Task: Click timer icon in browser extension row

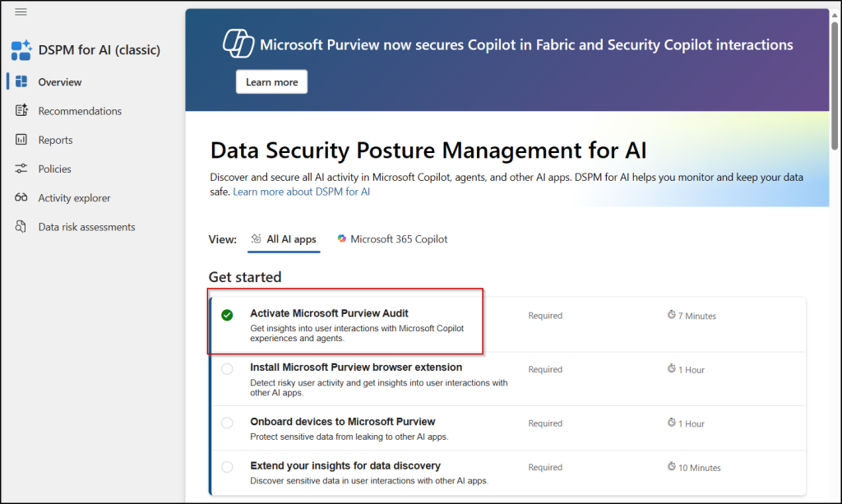Action: 671,368
